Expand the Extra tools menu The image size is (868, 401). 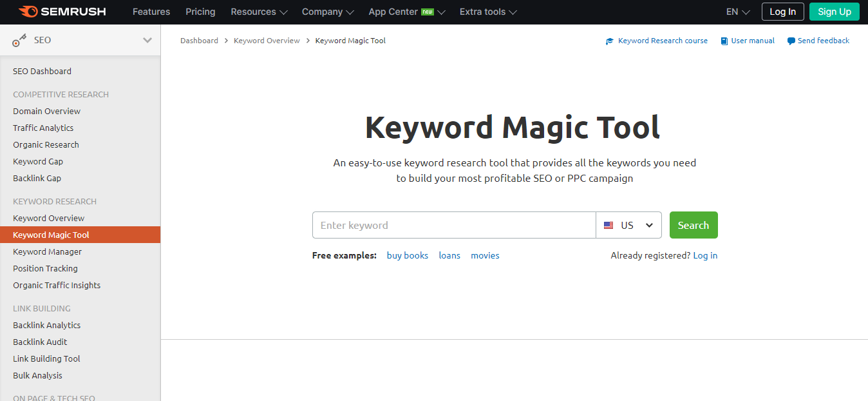[x=487, y=12]
